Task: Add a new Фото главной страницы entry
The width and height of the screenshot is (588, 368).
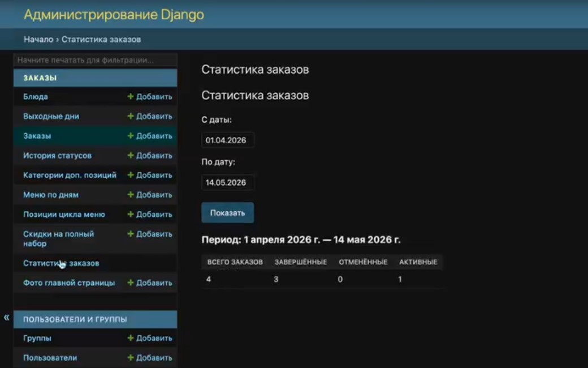Action: click(x=150, y=283)
